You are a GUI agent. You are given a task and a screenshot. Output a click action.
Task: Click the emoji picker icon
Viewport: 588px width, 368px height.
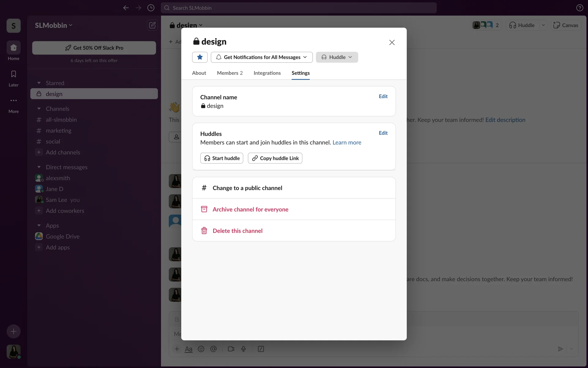coord(201,349)
